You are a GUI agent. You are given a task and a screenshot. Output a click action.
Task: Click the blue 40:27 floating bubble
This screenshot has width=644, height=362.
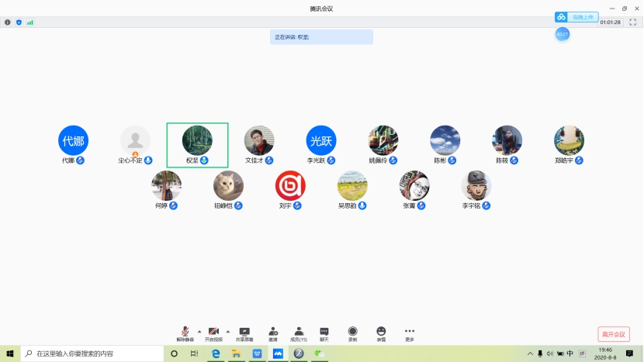[x=563, y=34]
